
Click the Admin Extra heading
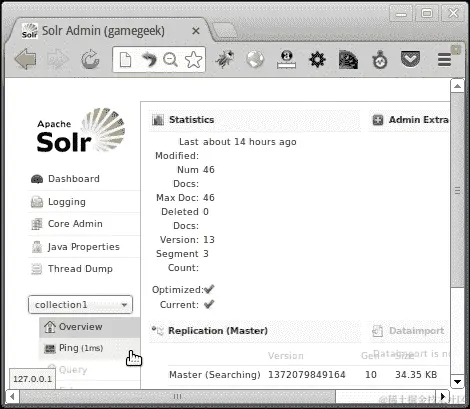pos(419,120)
